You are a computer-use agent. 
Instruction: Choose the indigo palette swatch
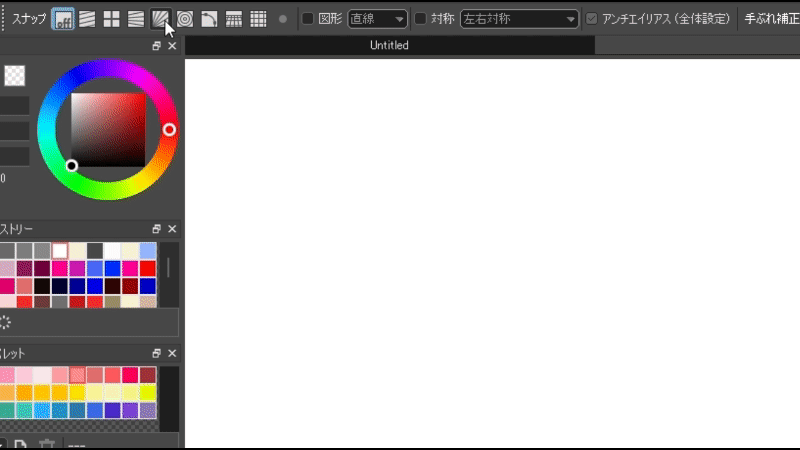point(112,410)
